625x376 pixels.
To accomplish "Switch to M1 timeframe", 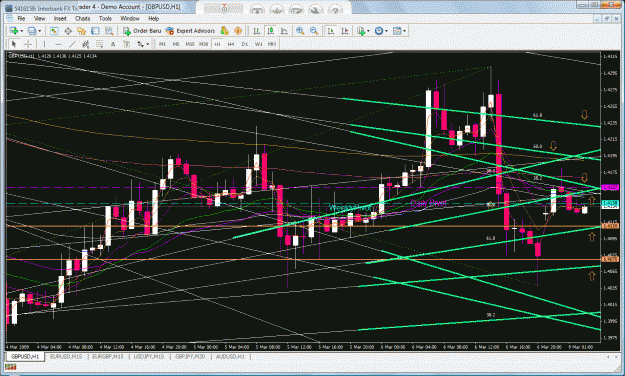I will point(162,44).
